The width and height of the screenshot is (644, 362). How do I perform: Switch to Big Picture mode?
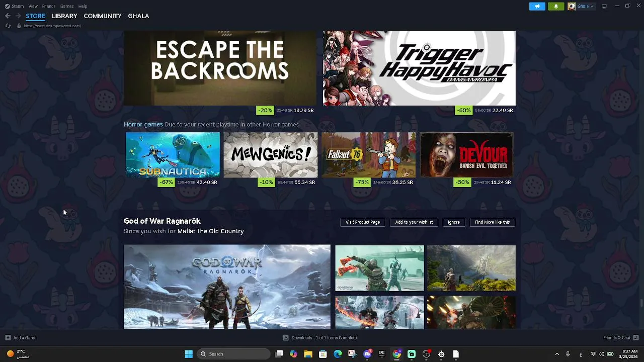tap(604, 6)
